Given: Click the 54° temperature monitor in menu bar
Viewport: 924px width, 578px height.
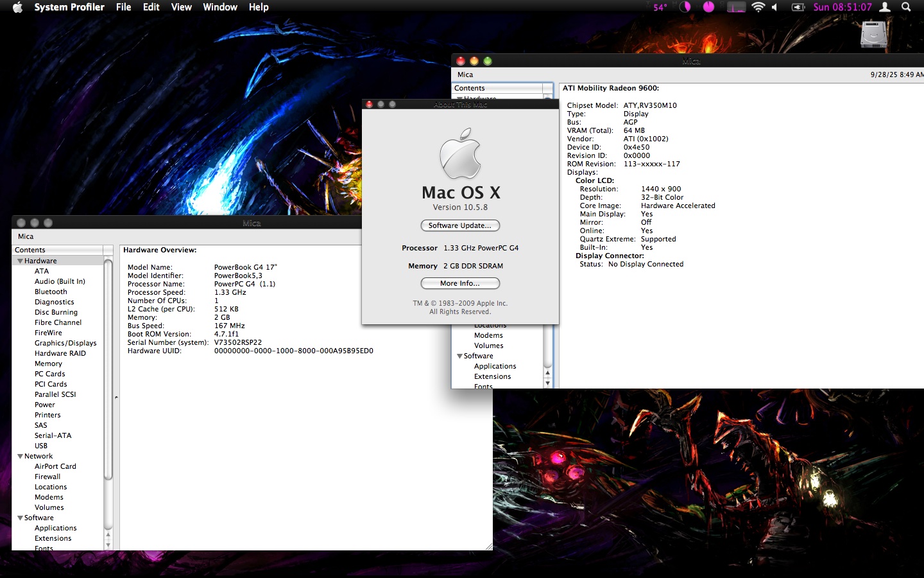Looking at the screenshot, I should [660, 7].
